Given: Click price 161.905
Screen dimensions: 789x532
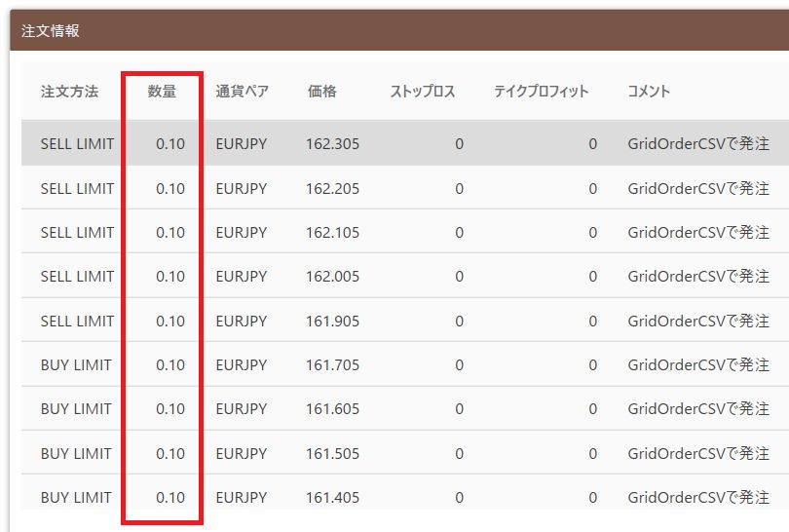Looking at the screenshot, I should [x=332, y=322].
